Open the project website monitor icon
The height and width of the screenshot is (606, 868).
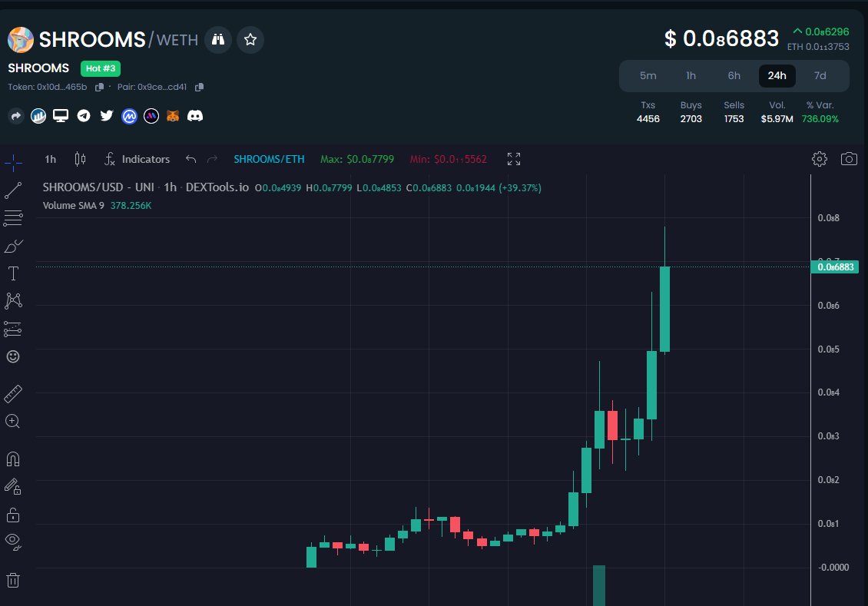(x=61, y=116)
